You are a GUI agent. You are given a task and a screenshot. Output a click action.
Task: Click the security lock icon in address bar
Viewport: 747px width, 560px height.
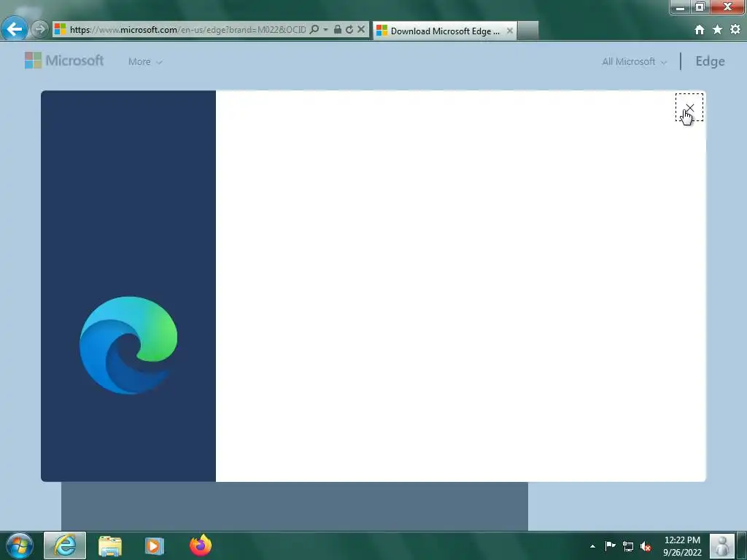[337, 29]
